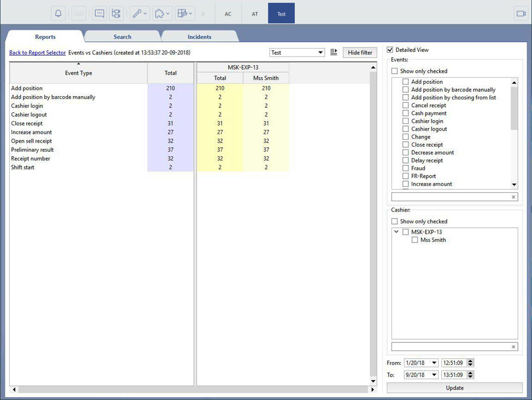Click the export list icon beside Test dropdown

coord(334,53)
